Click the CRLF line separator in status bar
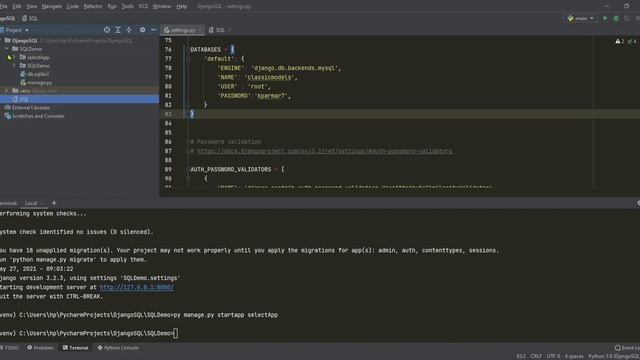The width and height of the screenshot is (640, 360). click(536, 356)
